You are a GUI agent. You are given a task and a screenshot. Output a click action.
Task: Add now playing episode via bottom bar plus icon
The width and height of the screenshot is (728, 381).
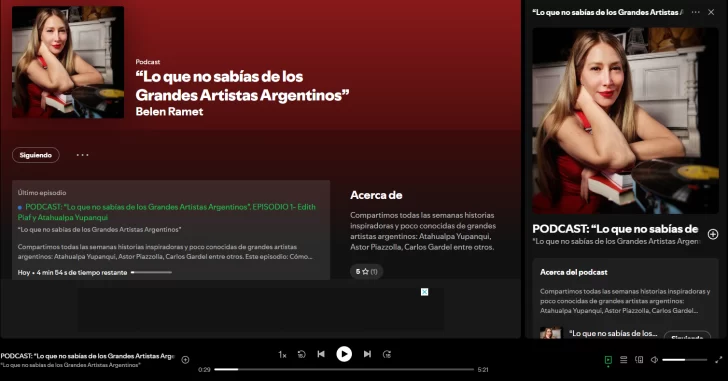coord(185,360)
